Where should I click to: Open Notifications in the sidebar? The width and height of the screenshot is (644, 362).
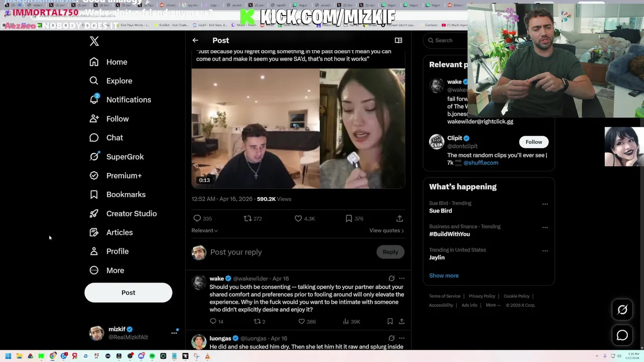120,100
